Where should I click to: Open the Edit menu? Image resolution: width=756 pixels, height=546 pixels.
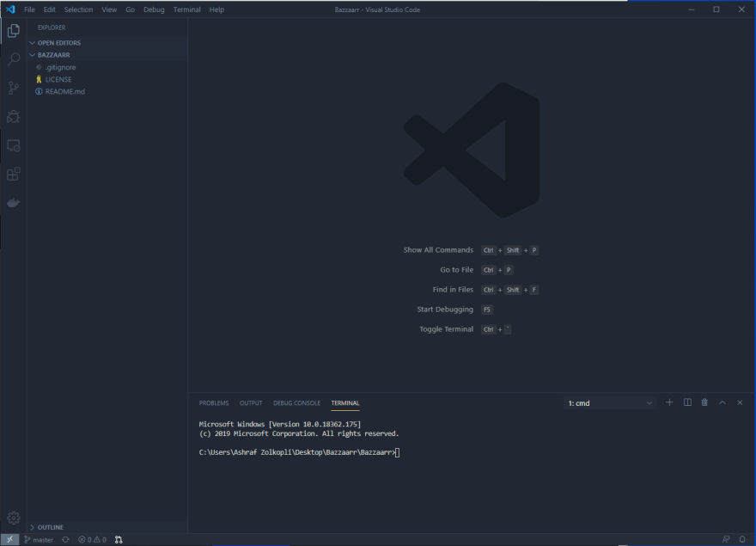click(49, 9)
